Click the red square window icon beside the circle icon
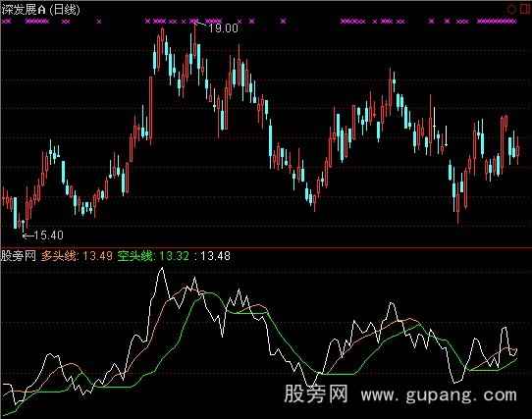The width and height of the screenshot is (532, 419). [525, 9]
